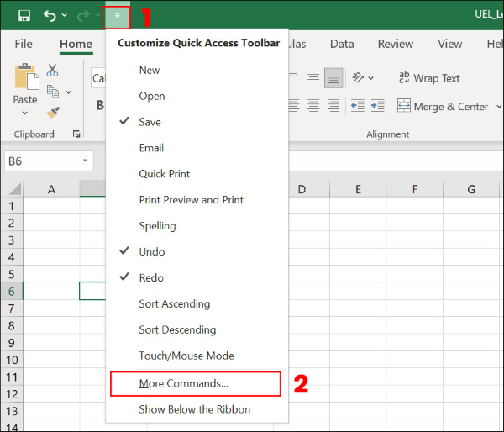Enable Print Preview and Print option
This screenshot has width=504, height=432.
(197, 200)
